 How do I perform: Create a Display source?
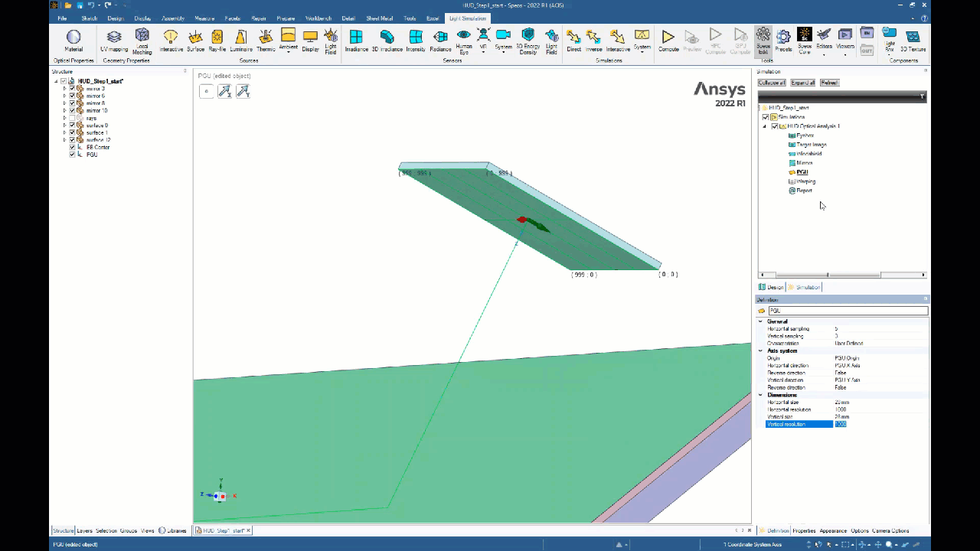point(310,41)
